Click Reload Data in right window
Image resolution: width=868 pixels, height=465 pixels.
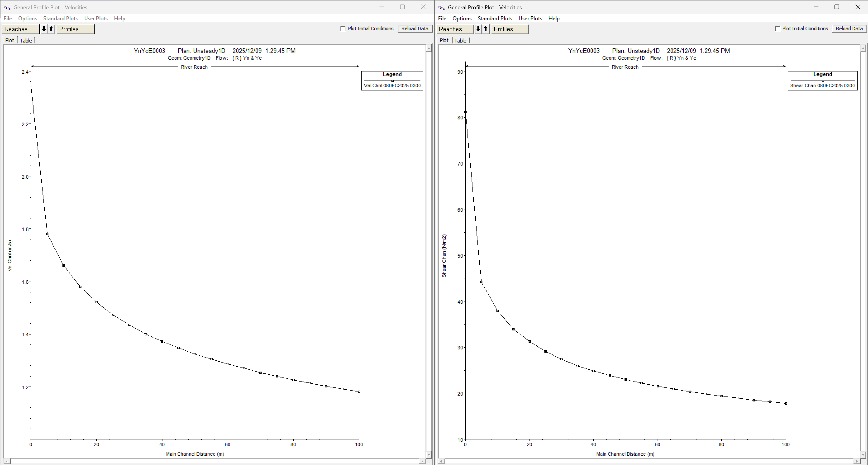pyautogui.click(x=849, y=29)
